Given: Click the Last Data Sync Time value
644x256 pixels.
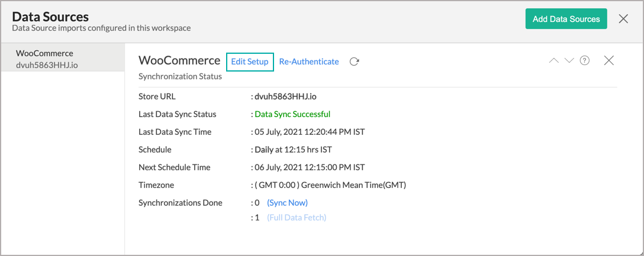Looking at the screenshot, I should coord(310,132).
